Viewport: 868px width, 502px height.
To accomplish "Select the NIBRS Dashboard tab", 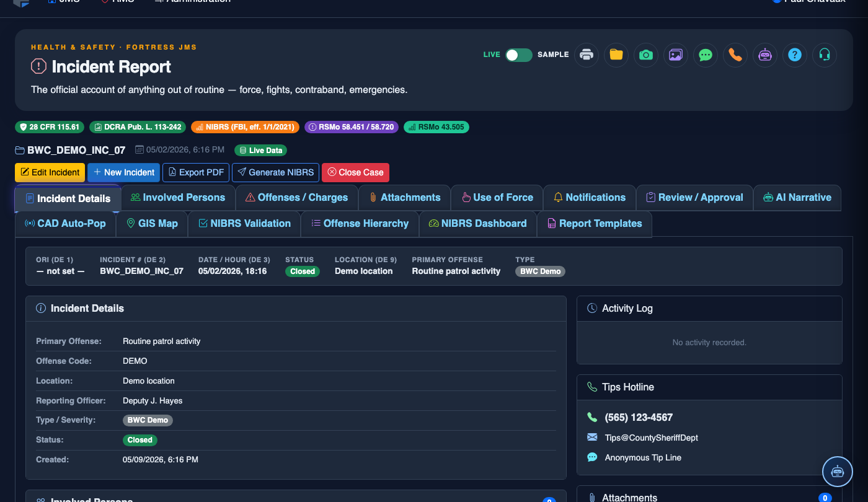I will click(x=477, y=224).
